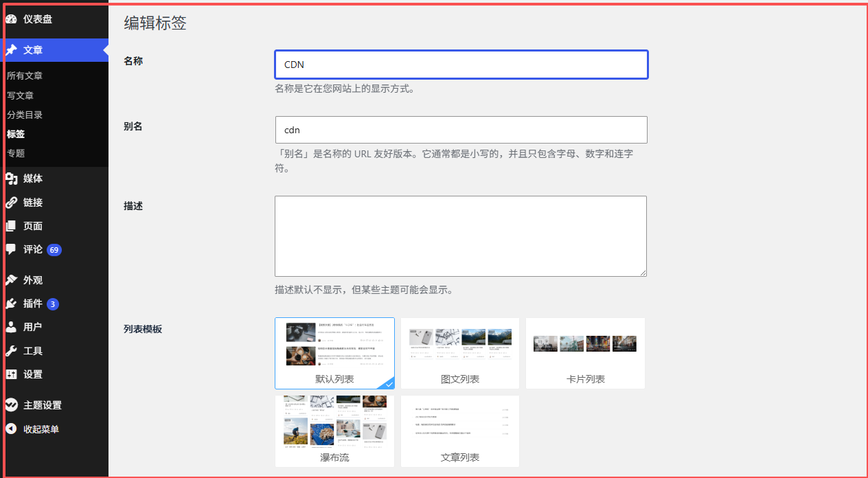Click the media icon beside 媒体
The image size is (868, 478).
[x=11, y=179]
